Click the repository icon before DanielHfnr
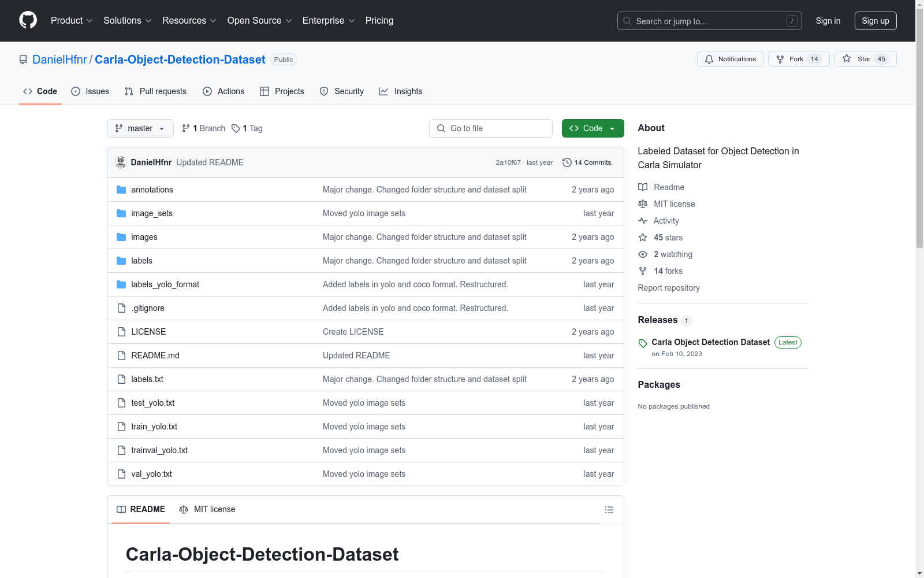The image size is (924, 578). click(x=23, y=60)
